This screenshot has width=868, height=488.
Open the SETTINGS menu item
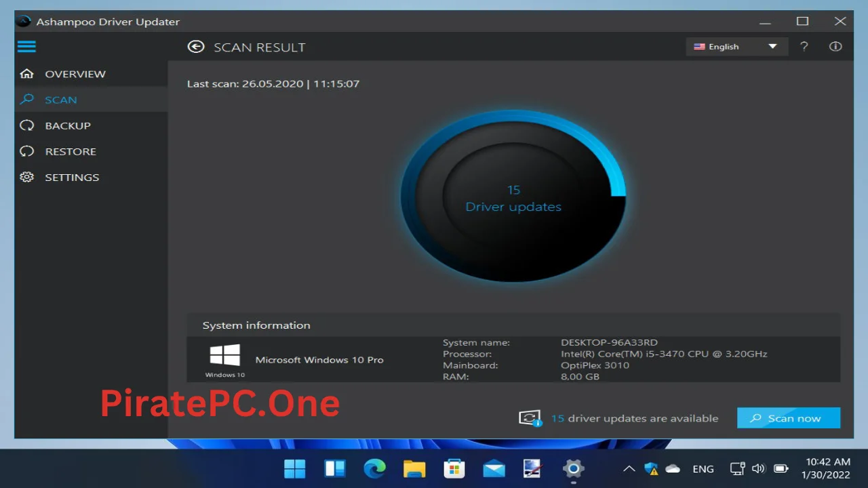coord(91,177)
